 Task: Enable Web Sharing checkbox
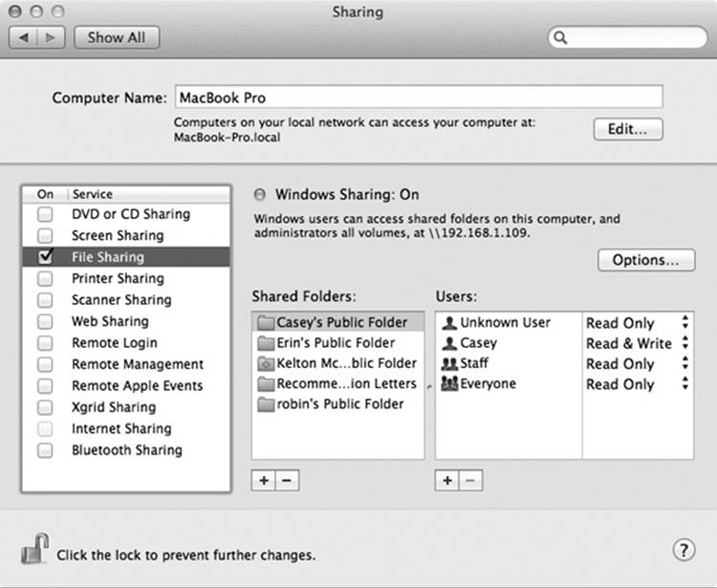[45, 321]
